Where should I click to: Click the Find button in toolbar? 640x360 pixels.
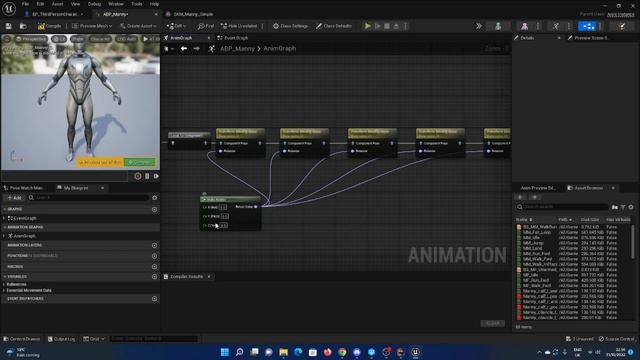tap(206, 26)
